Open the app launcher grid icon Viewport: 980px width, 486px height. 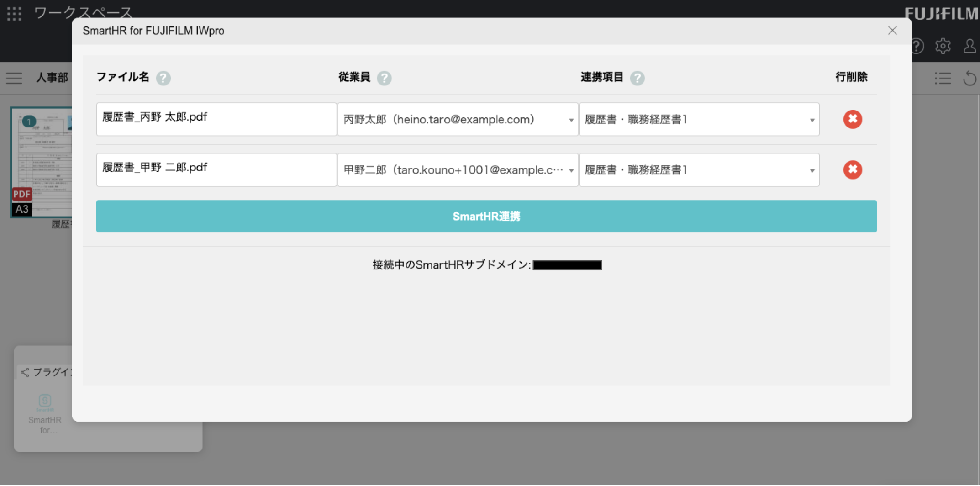(x=14, y=14)
